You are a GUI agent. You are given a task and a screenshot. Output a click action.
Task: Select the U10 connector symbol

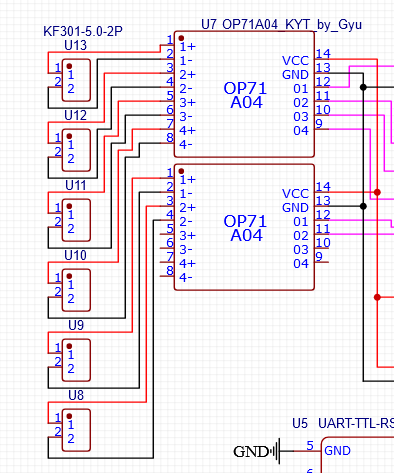tap(76, 290)
